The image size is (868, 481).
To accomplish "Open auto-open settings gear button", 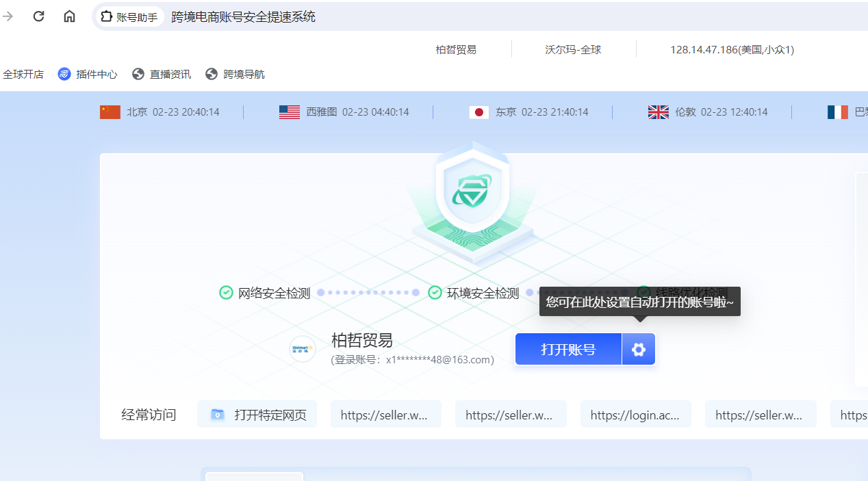I will [639, 350].
